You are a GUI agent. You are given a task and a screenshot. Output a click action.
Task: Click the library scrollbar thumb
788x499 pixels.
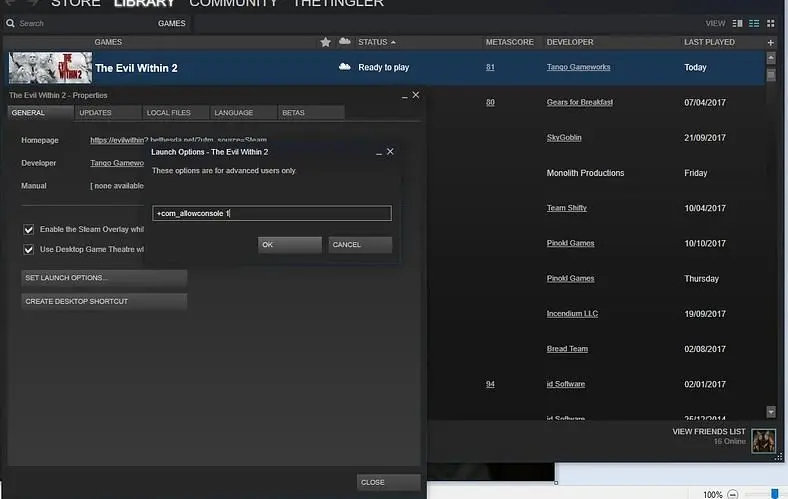[x=771, y=75]
